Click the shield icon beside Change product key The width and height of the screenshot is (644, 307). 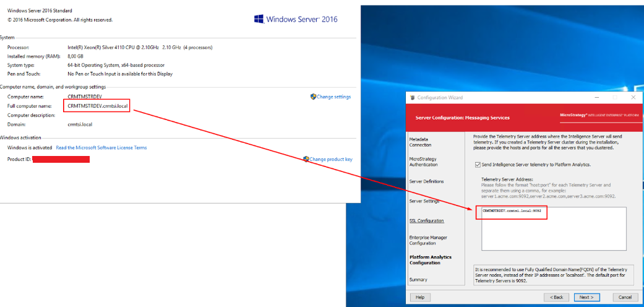306,159
